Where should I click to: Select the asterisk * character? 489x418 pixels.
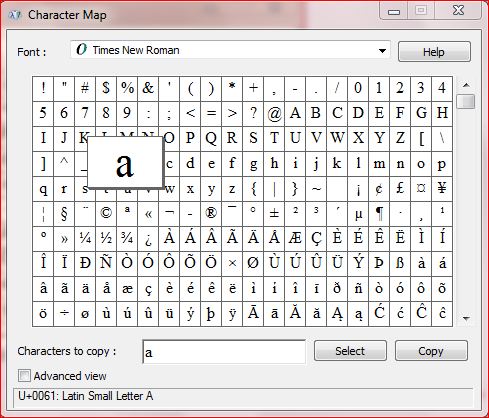click(232, 89)
